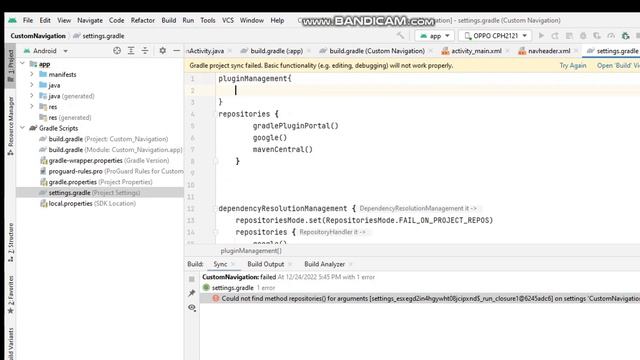
Task: Click the Scroll from Source target icon
Action: 117,51
